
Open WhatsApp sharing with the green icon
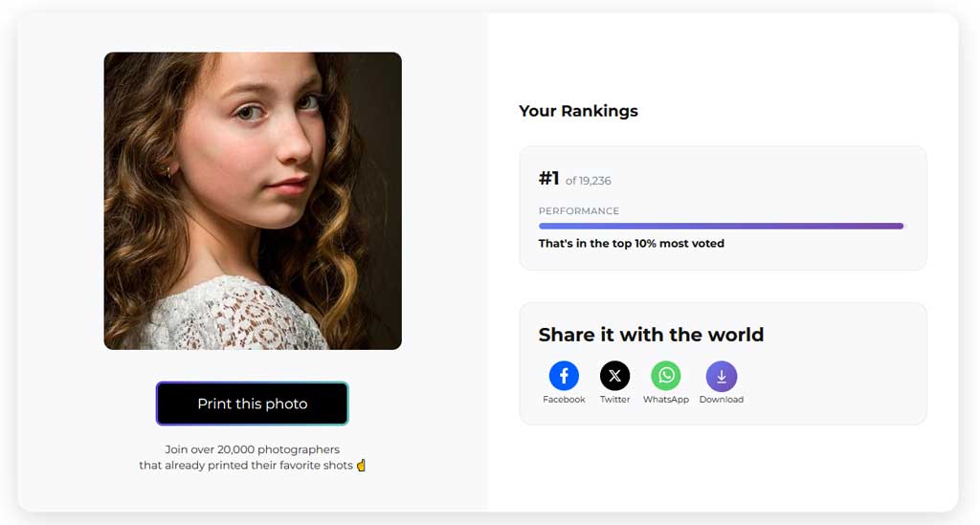pyautogui.click(x=666, y=376)
